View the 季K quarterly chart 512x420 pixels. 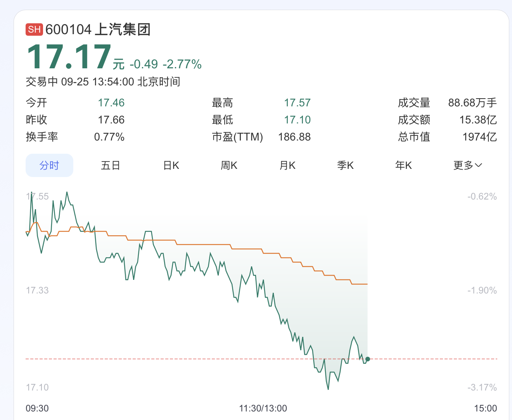click(345, 165)
